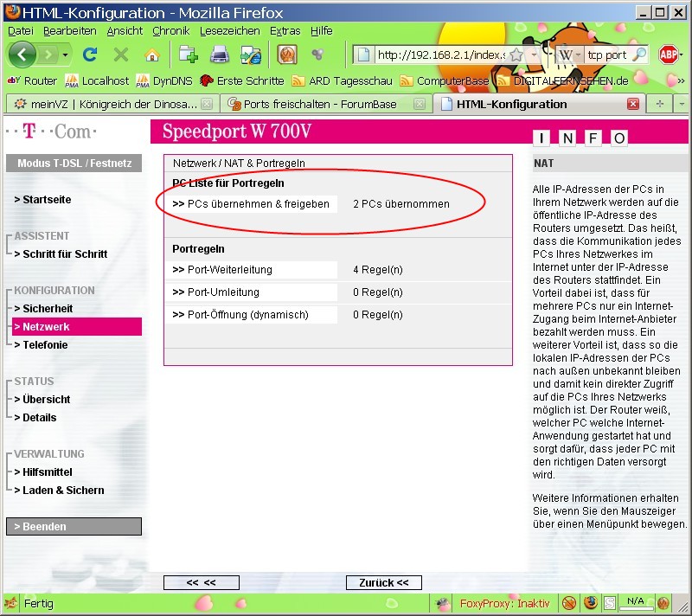
Task: Close the HTML-Konfiguration tab
Action: [x=633, y=104]
